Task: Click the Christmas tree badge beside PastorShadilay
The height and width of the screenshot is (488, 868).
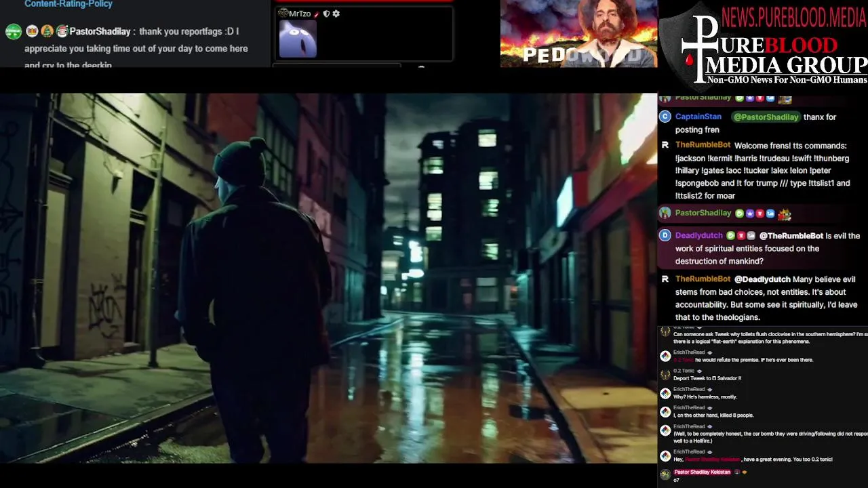Action: tap(47, 31)
